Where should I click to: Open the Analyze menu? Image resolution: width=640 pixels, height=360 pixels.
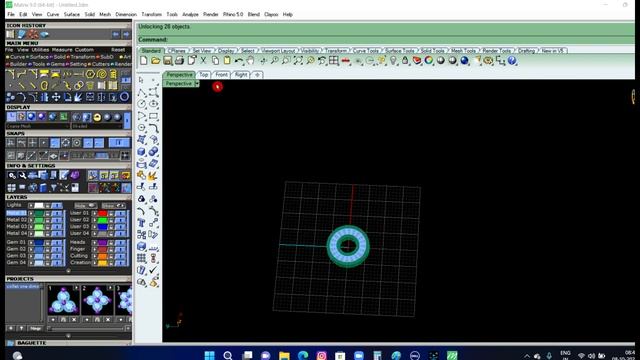[x=190, y=14]
